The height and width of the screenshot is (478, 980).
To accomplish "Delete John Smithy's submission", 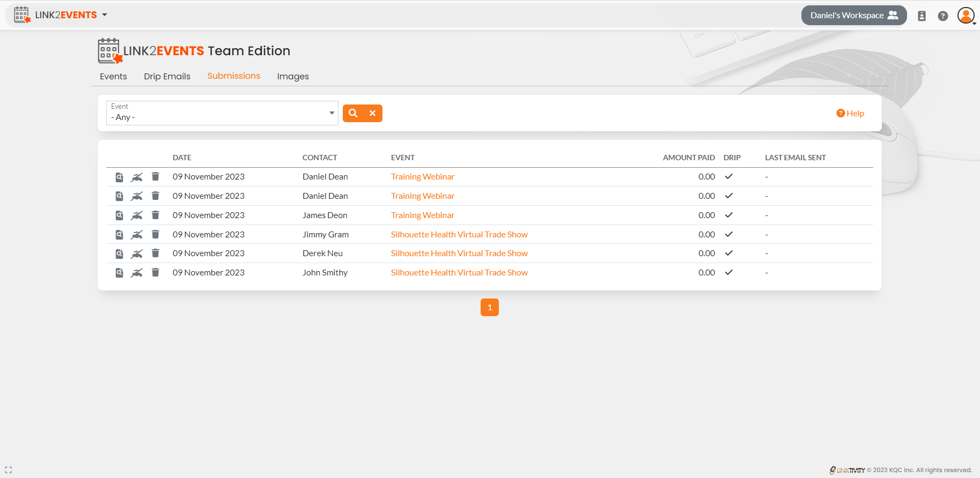I will click(156, 272).
